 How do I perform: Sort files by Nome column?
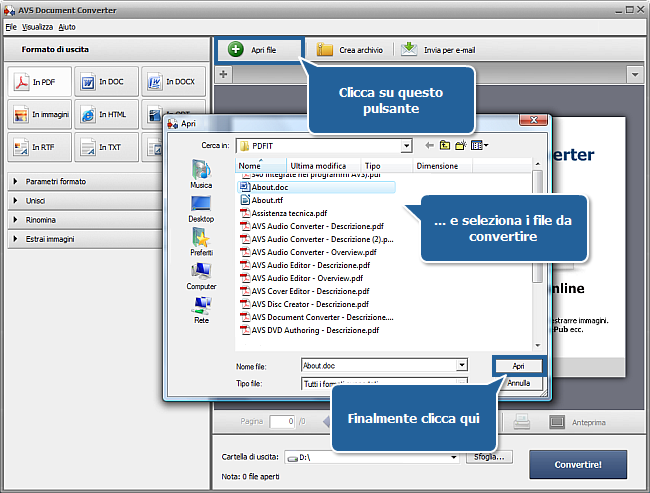pos(261,165)
